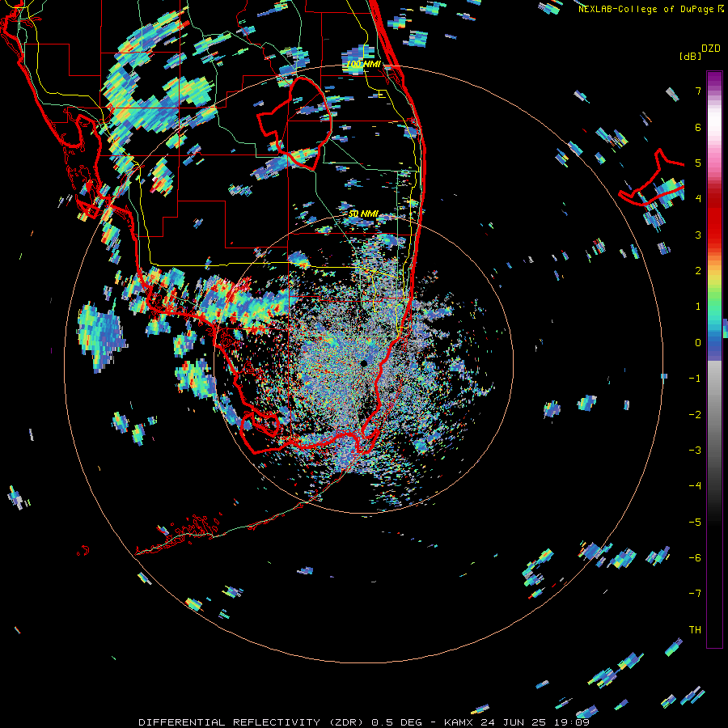Click the positive 3 tick label on the scale
Viewport: 728px width, 728px height.
pos(698,235)
